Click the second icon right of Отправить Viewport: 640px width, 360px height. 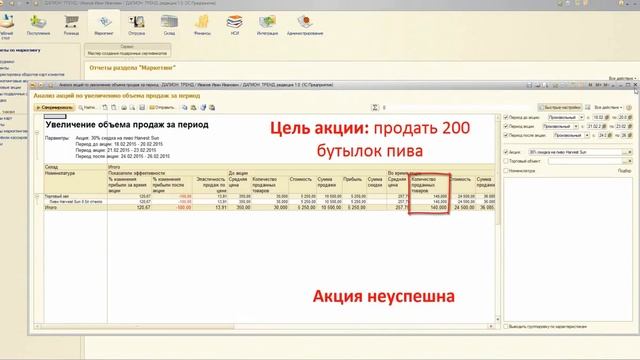tap(193, 107)
